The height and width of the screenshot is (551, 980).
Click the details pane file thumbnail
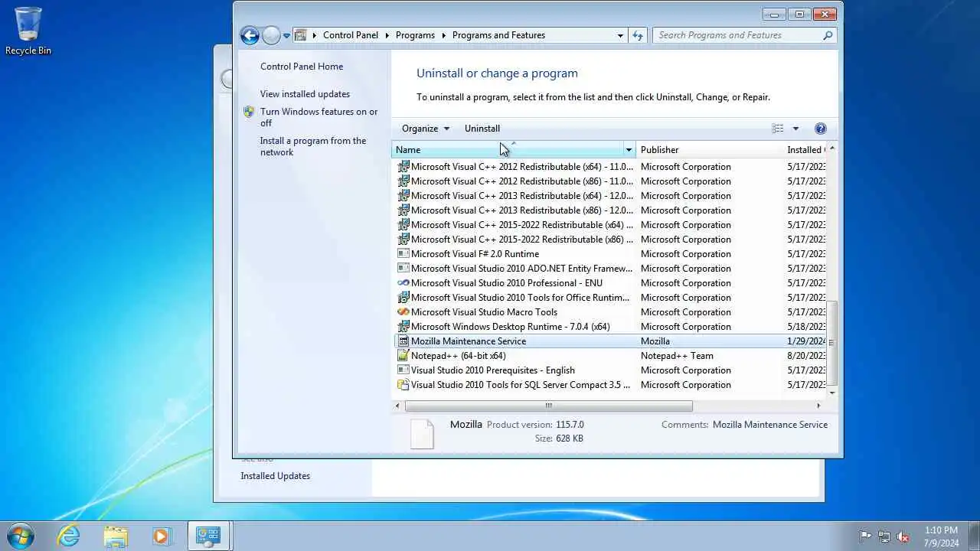(422, 434)
